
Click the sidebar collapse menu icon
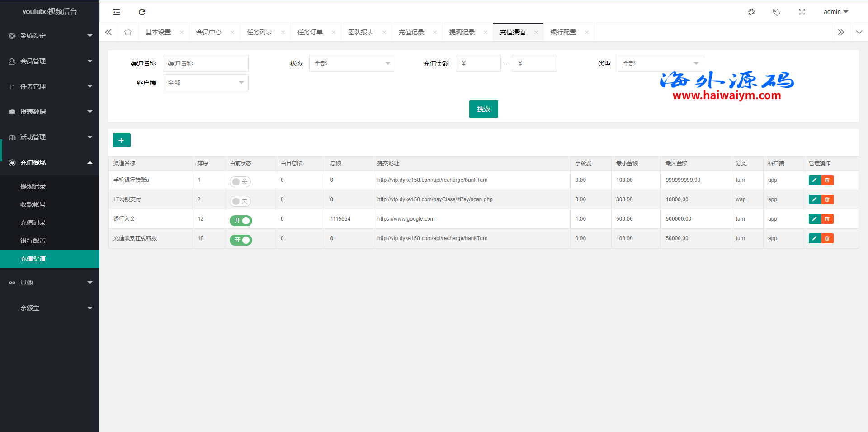117,12
